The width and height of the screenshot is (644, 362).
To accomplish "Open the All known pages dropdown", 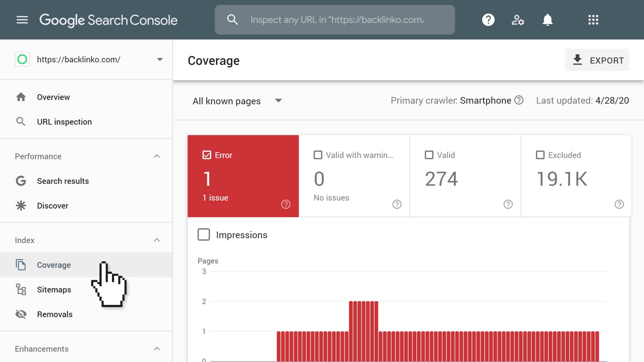I will click(x=237, y=101).
